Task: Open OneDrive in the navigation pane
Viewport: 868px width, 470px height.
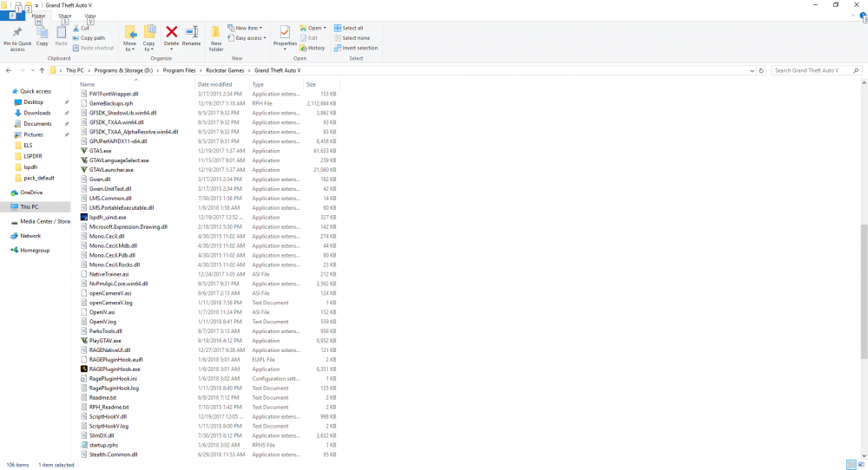Action: point(31,193)
